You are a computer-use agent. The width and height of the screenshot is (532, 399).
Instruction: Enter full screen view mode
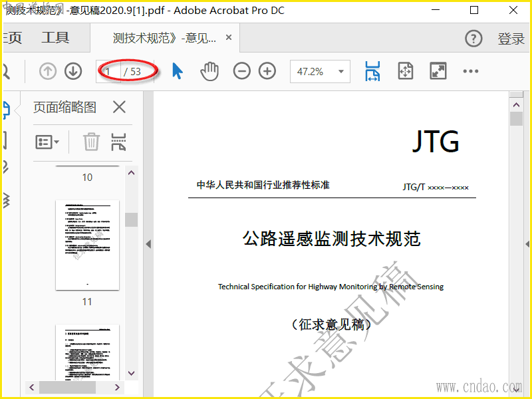(x=438, y=71)
